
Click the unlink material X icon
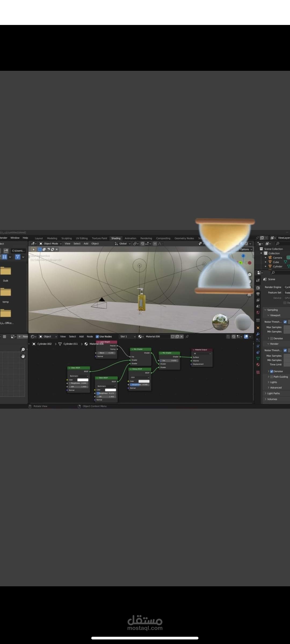coord(182,336)
